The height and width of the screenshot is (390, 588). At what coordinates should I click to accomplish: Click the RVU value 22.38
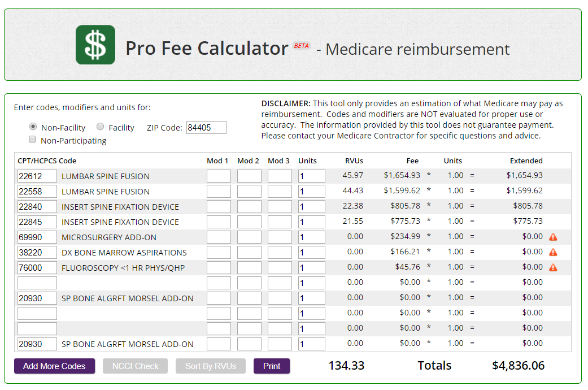pyautogui.click(x=353, y=206)
